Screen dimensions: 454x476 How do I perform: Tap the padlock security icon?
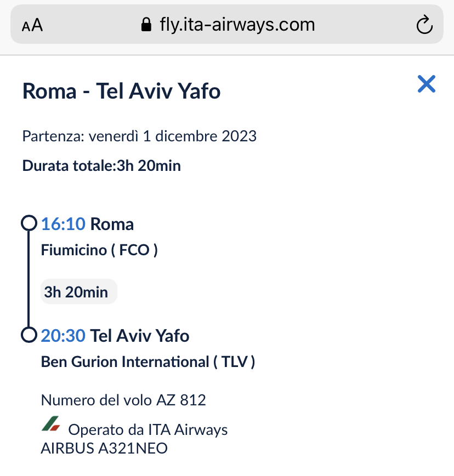[146, 25]
